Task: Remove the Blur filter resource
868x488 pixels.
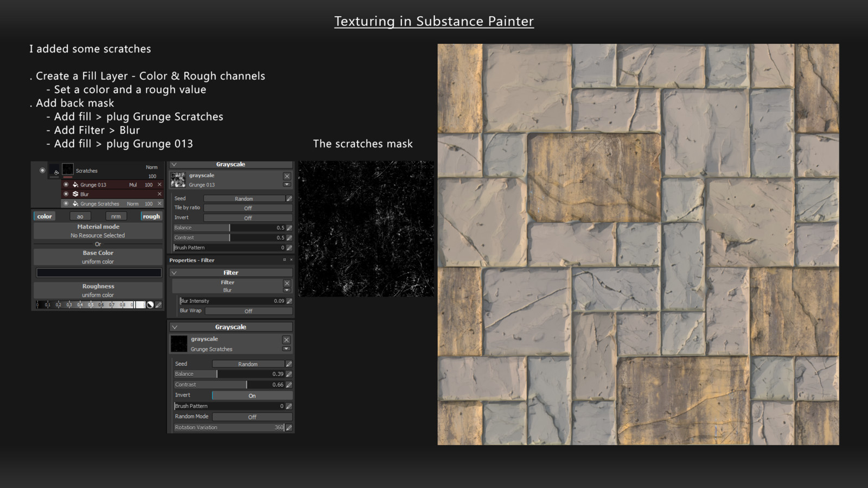Action: (x=287, y=283)
